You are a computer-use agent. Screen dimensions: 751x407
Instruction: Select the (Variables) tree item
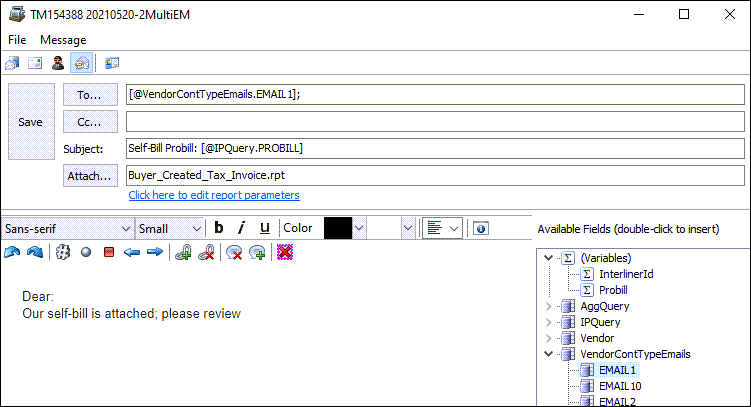606,258
